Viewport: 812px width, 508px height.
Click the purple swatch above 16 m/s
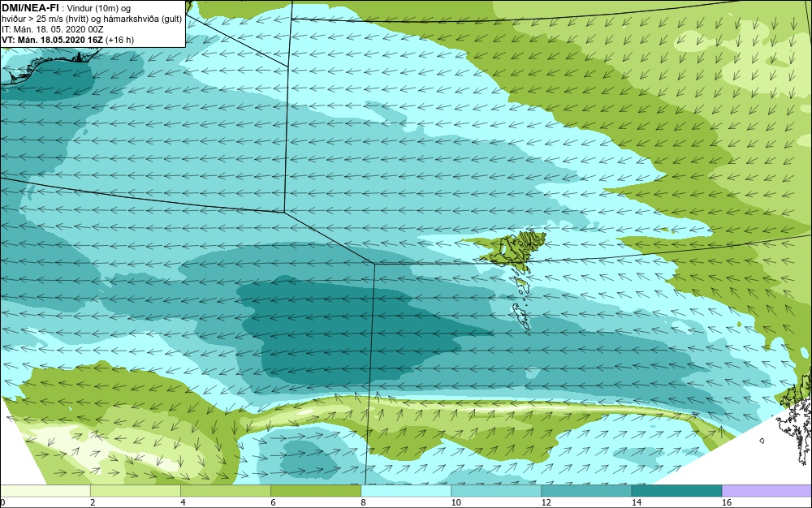tap(767, 490)
